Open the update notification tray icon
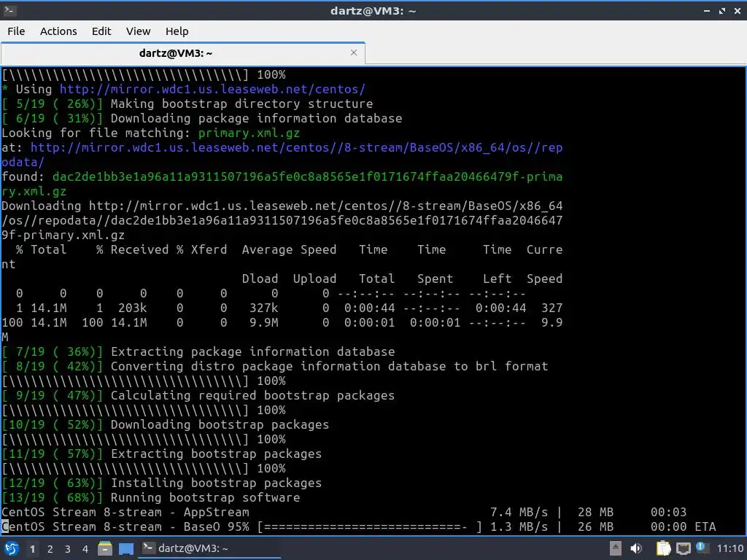This screenshot has width=747, height=560. coord(701,548)
